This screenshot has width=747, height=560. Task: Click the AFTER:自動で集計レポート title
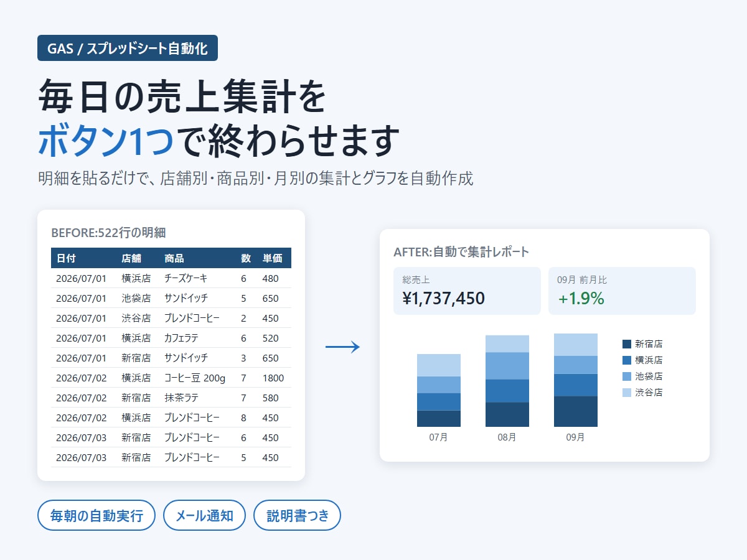pos(461,252)
